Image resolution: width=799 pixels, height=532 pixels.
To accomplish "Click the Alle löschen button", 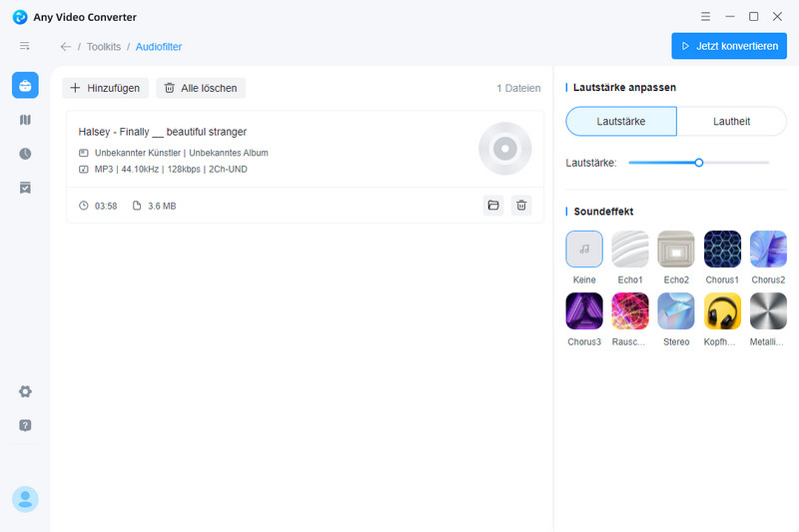I will 201,88.
